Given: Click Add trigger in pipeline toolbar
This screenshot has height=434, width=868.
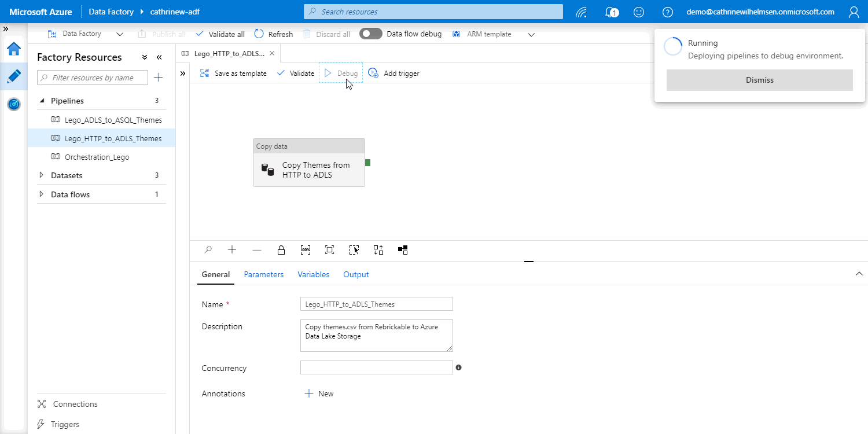Looking at the screenshot, I should [x=394, y=73].
